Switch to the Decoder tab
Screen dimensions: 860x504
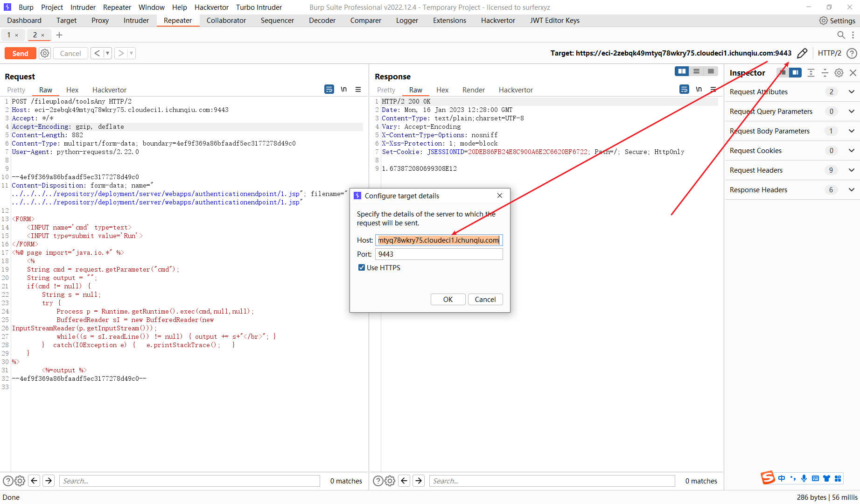(x=322, y=21)
